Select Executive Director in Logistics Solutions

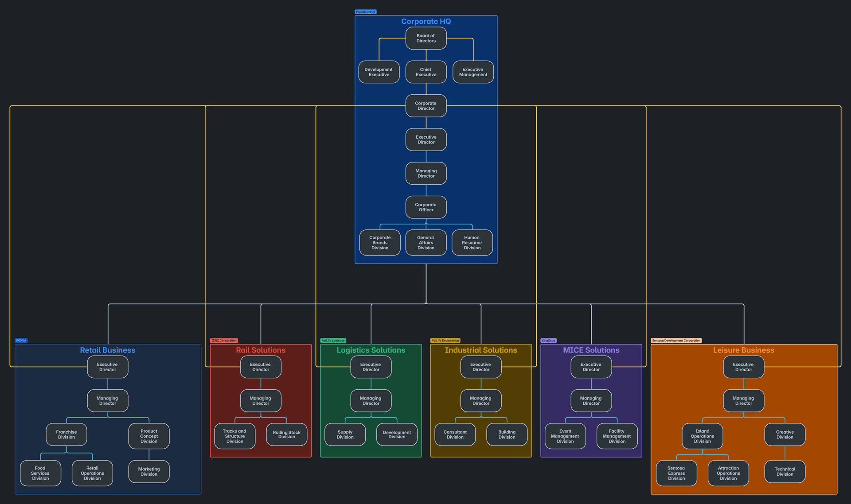(x=371, y=367)
